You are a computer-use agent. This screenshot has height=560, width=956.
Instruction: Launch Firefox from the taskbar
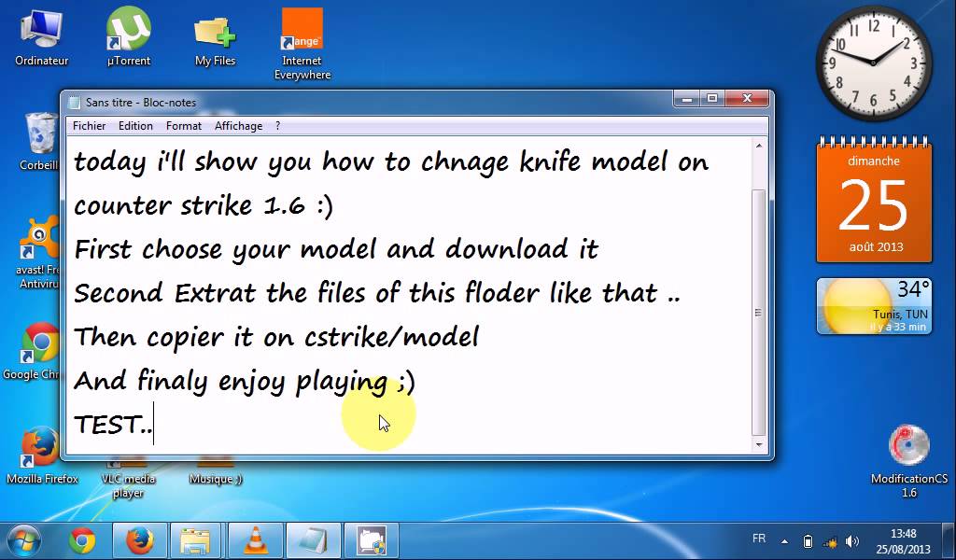click(x=140, y=540)
